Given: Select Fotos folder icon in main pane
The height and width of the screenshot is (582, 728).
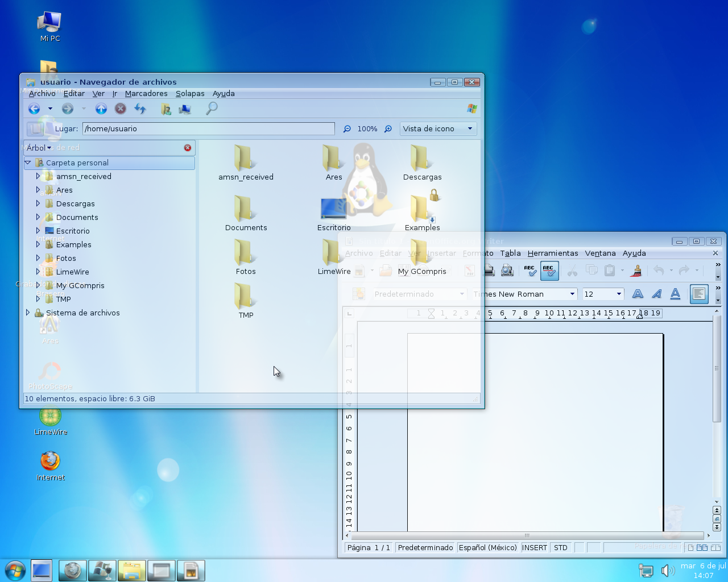Looking at the screenshot, I should [246, 252].
